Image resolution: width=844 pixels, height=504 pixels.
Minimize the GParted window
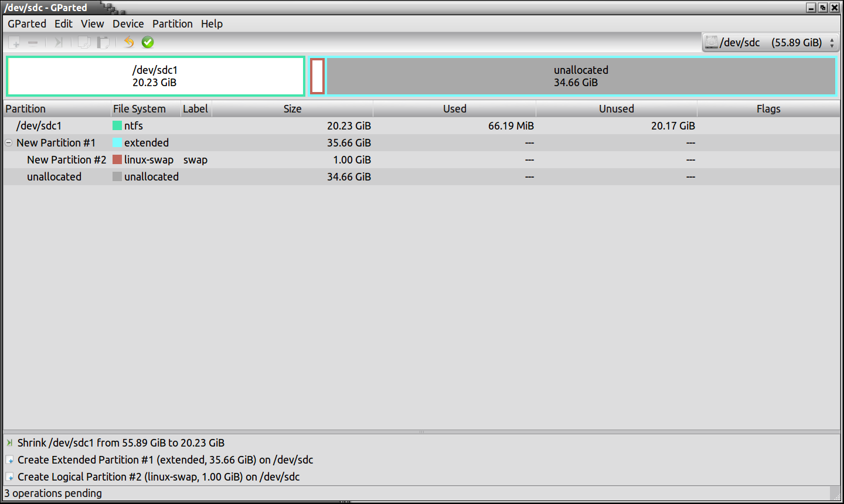(811, 8)
